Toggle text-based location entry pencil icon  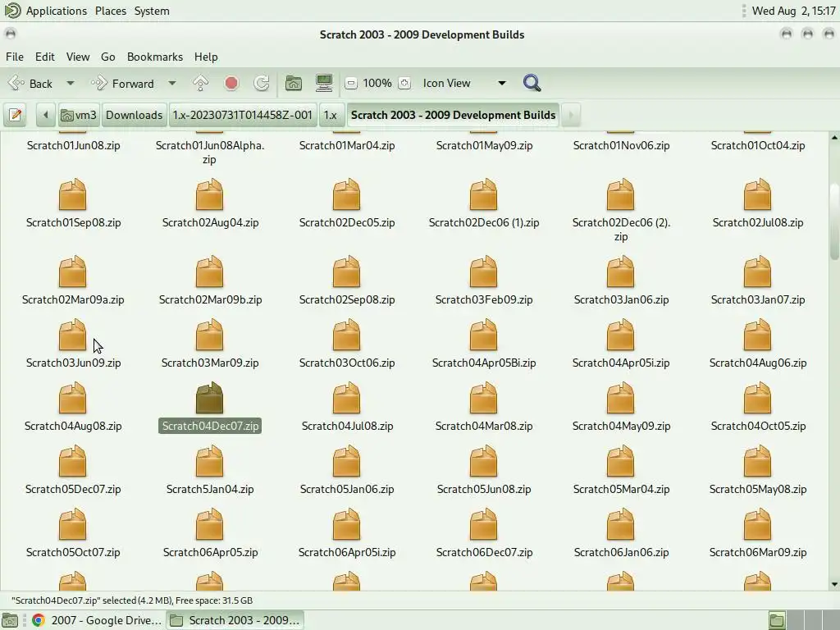click(x=16, y=115)
